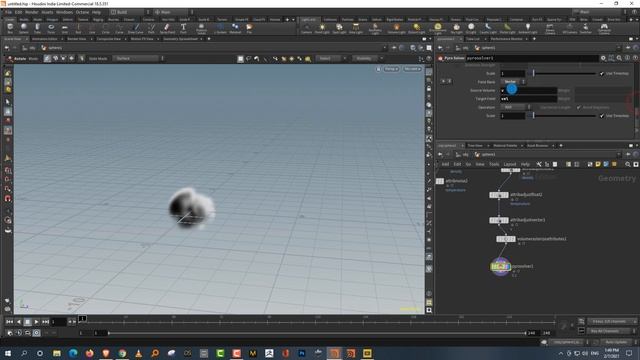Select the volumerasterizeattributes1 node

tap(506, 239)
